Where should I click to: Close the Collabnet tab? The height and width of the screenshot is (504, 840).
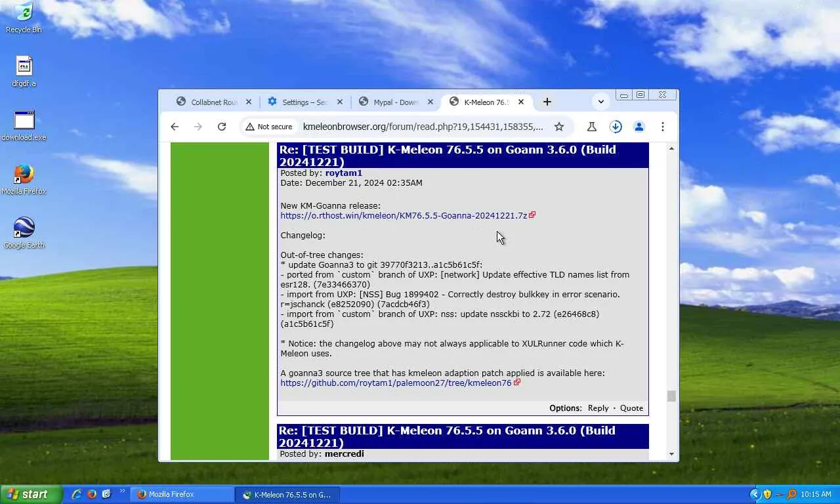[x=249, y=102]
